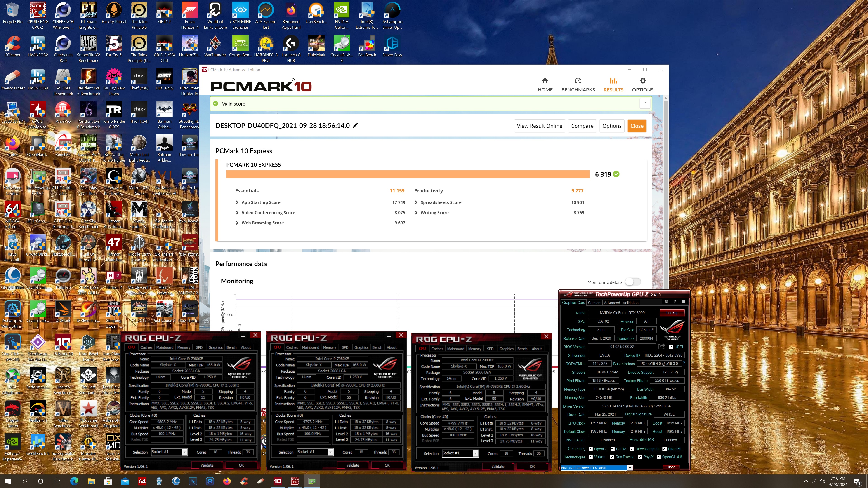Go to PCMark Results chart icon
The height and width of the screenshot is (488, 868).
click(613, 81)
